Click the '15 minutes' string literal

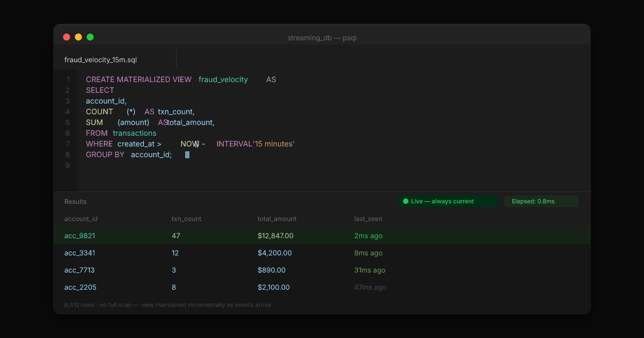click(x=274, y=144)
